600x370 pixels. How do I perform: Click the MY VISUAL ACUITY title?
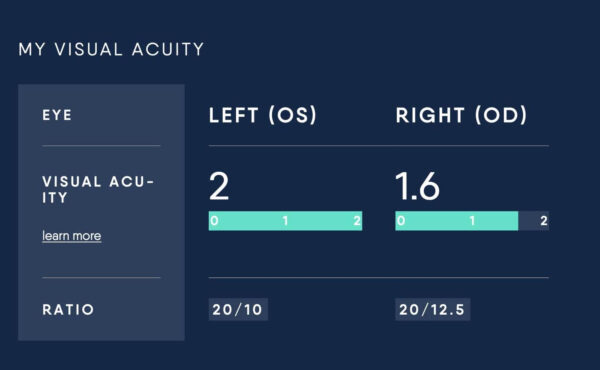coord(111,49)
